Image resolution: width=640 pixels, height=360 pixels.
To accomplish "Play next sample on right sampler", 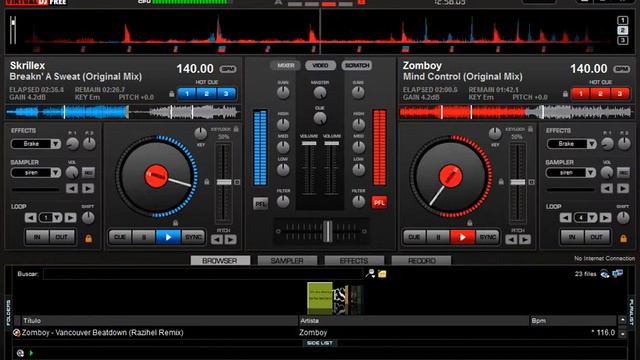I will 623,189.
